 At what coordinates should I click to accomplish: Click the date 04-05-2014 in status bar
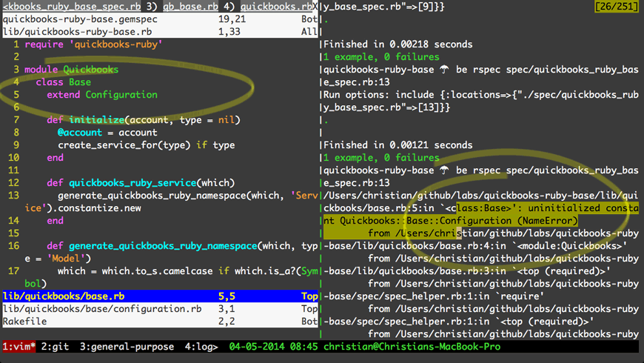pyautogui.click(x=257, y=347)
